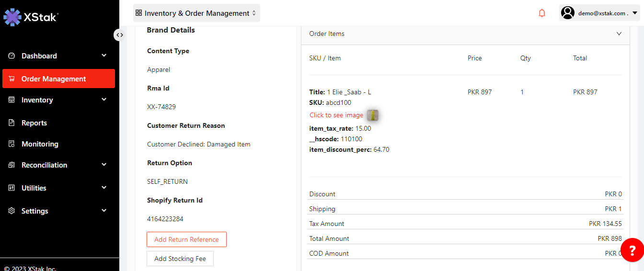Click Add Return Reference button
This screenshot has width=644, height=271.
tap(186, 239)
